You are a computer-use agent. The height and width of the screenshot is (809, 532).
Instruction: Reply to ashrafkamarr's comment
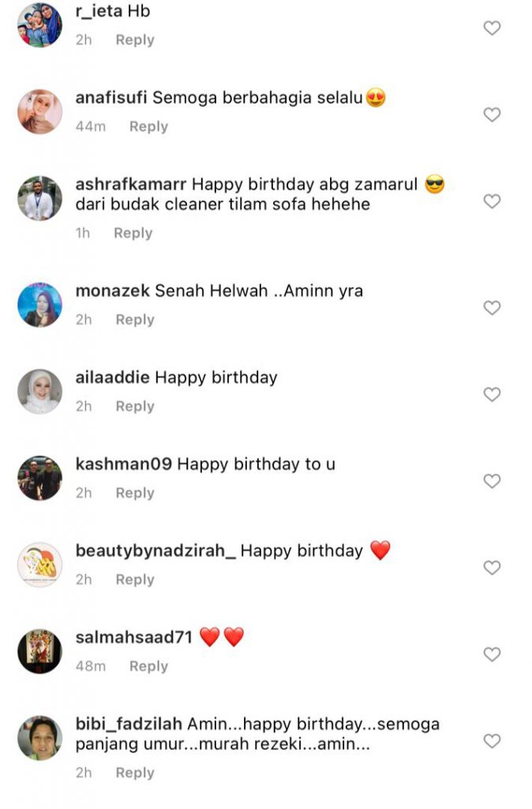[x=133, y=233]
